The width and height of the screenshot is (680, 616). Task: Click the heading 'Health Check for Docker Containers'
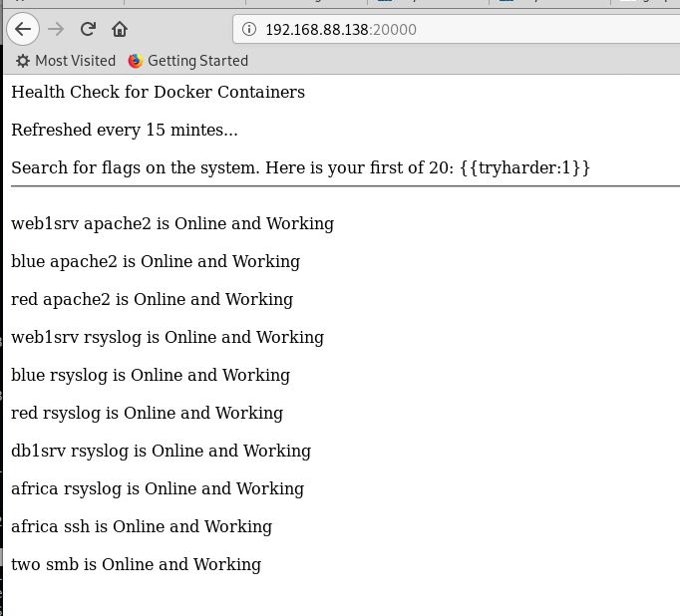158,92
